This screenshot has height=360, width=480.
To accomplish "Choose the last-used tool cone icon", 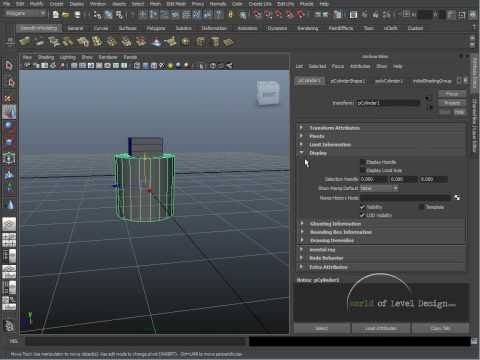I will (x=9, y=204).
